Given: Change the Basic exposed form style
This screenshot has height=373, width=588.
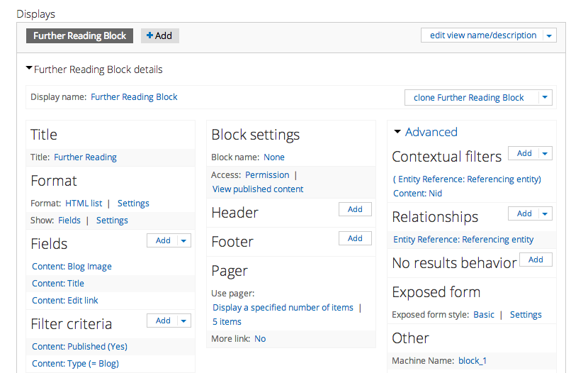Looking at the screenshot, I should click(x=484, y=315).
